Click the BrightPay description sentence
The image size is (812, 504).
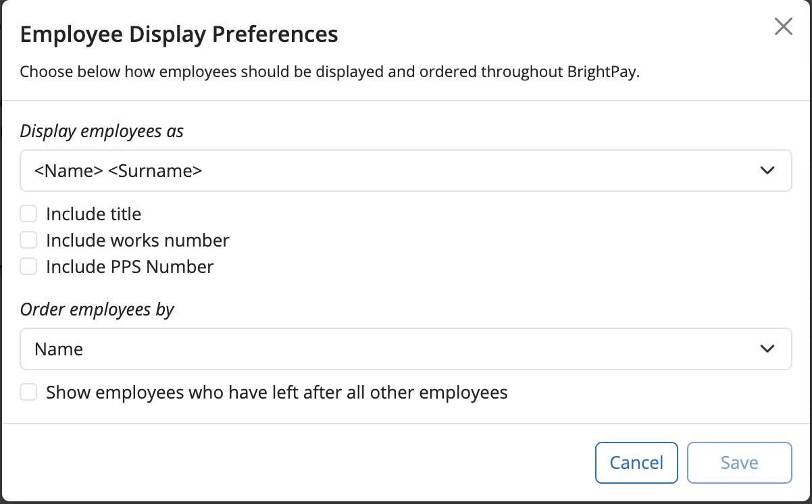pyautogui.click(x=330, y=72)
